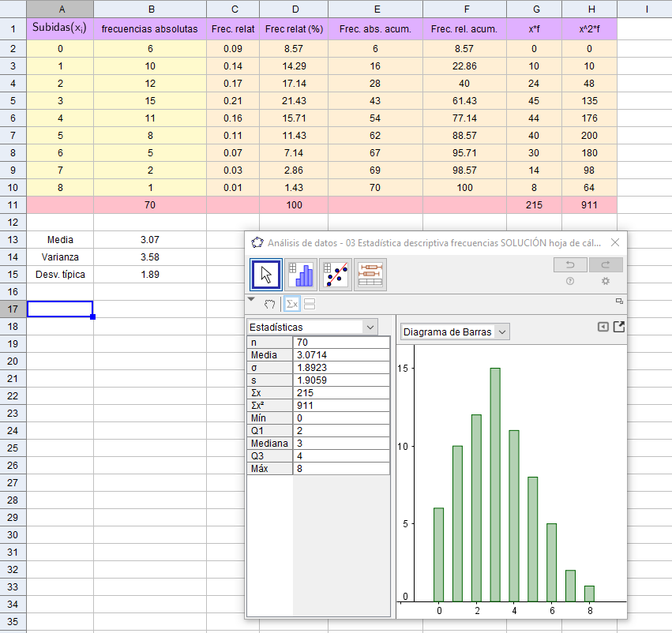Collapse the style bar triangle expander
This screenshot has width=672, height=633.
(252, 301)
